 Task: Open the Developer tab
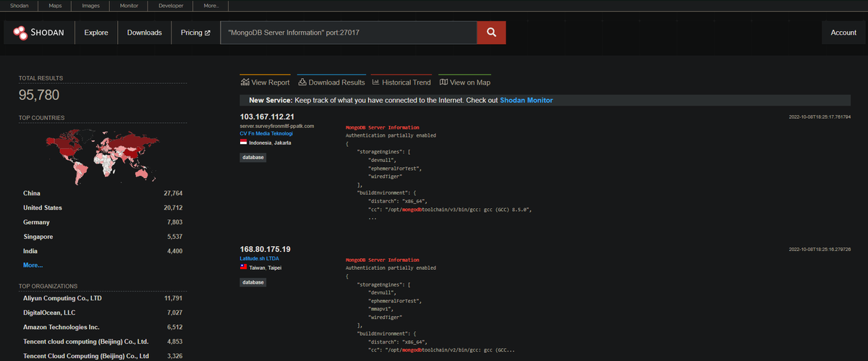point(171,5)
